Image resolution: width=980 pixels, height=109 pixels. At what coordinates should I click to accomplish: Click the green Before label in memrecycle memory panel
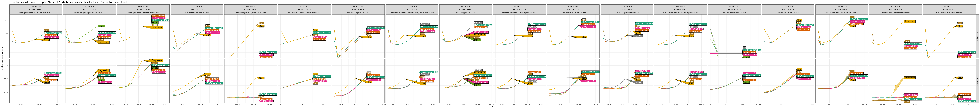click(101, 26)
